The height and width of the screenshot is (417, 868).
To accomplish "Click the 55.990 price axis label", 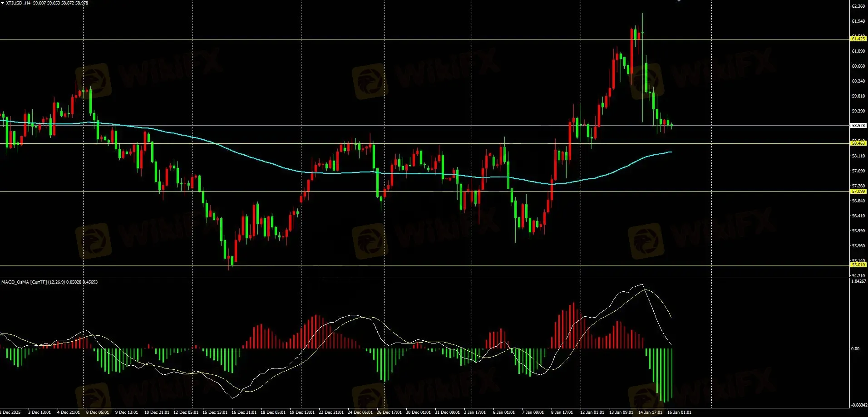I will 858,231.
